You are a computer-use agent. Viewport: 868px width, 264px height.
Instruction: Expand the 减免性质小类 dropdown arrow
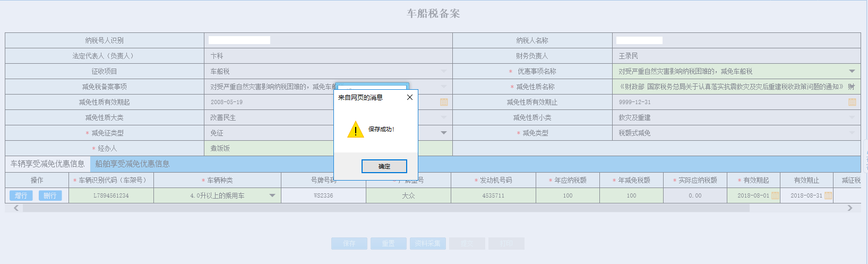coord(852,117)
